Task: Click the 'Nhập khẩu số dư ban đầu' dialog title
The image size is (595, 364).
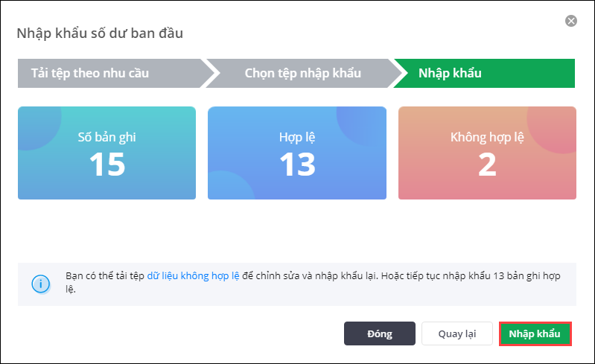Action: point(100,33)
